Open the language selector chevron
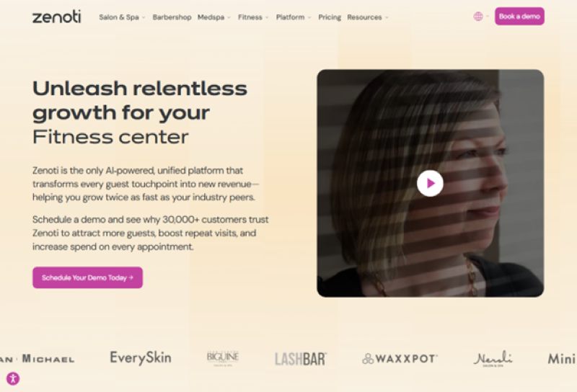 pos(488,17)
